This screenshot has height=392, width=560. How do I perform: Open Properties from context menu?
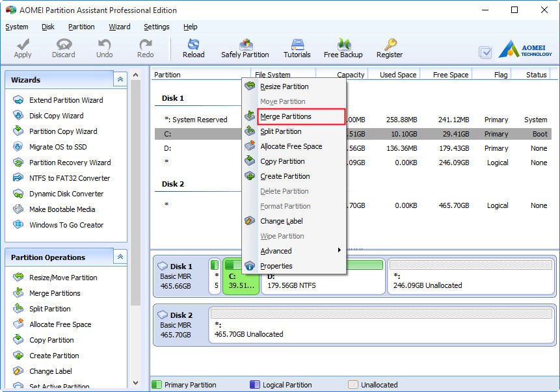294,266
